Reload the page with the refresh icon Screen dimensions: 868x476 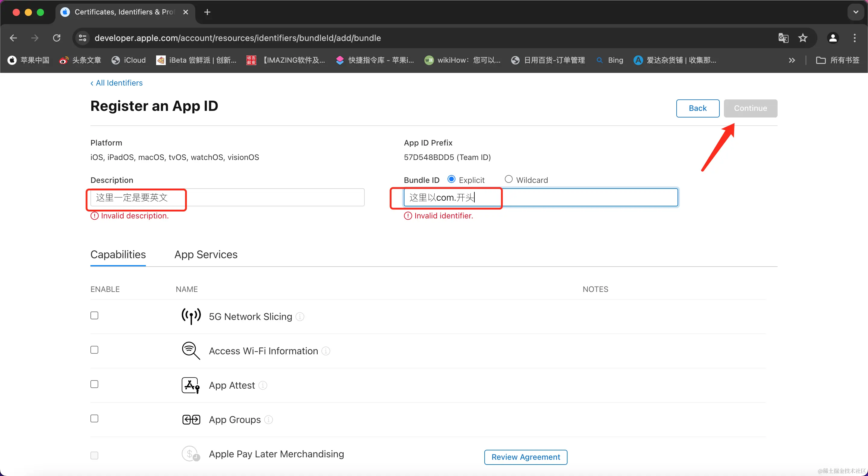click(x=57, y=38)
